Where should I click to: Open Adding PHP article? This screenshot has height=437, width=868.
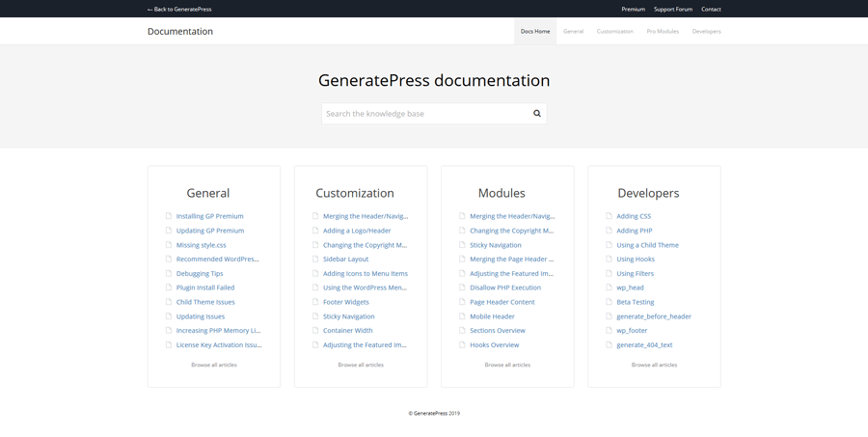635,231
